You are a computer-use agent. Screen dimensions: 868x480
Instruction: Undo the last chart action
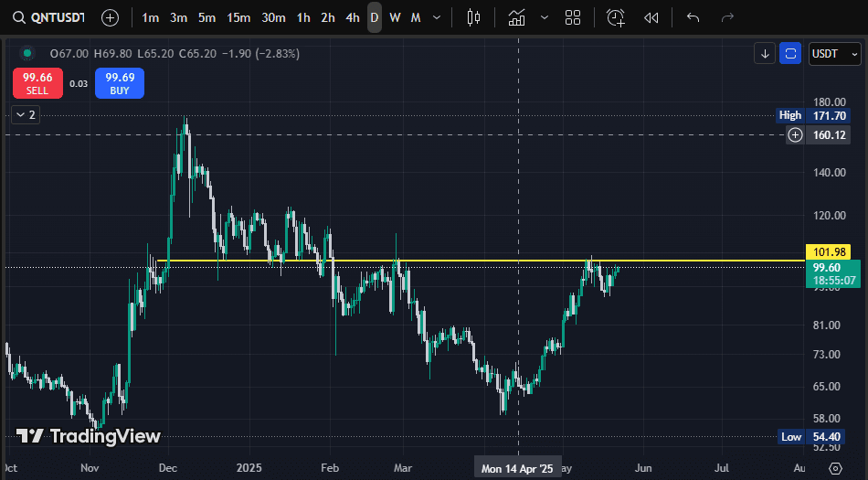coord(693,17)
